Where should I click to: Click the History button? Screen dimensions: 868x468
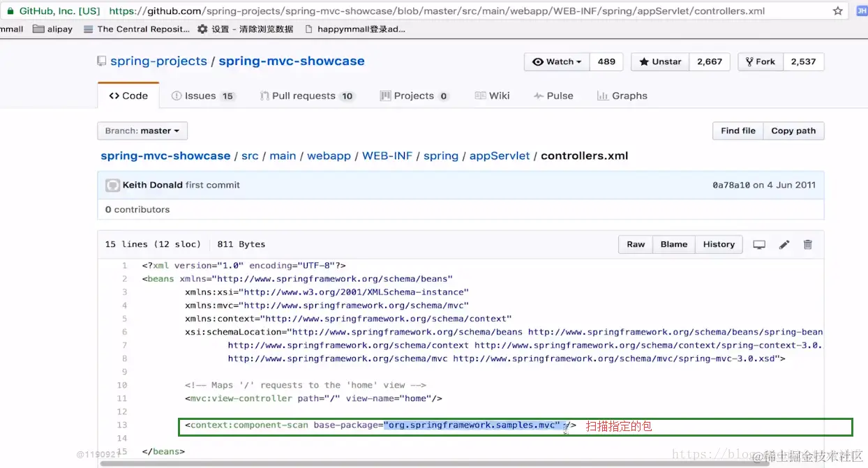point(719,244)
